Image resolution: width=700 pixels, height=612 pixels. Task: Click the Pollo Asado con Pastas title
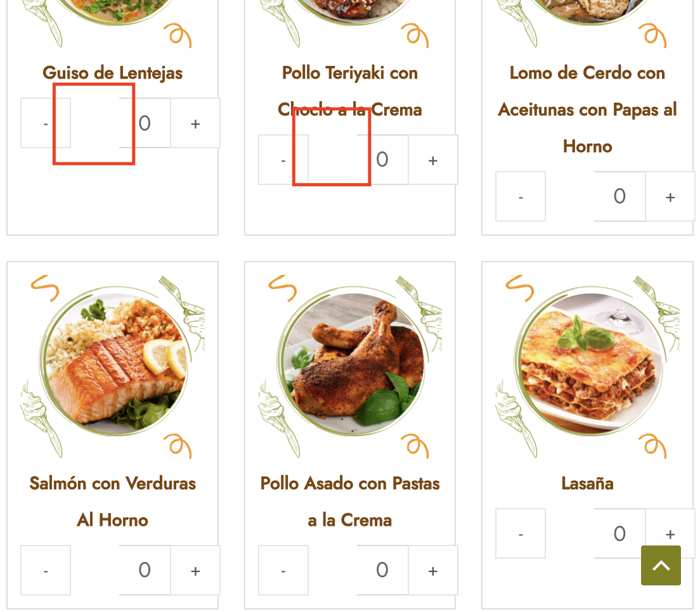[350, 502]
